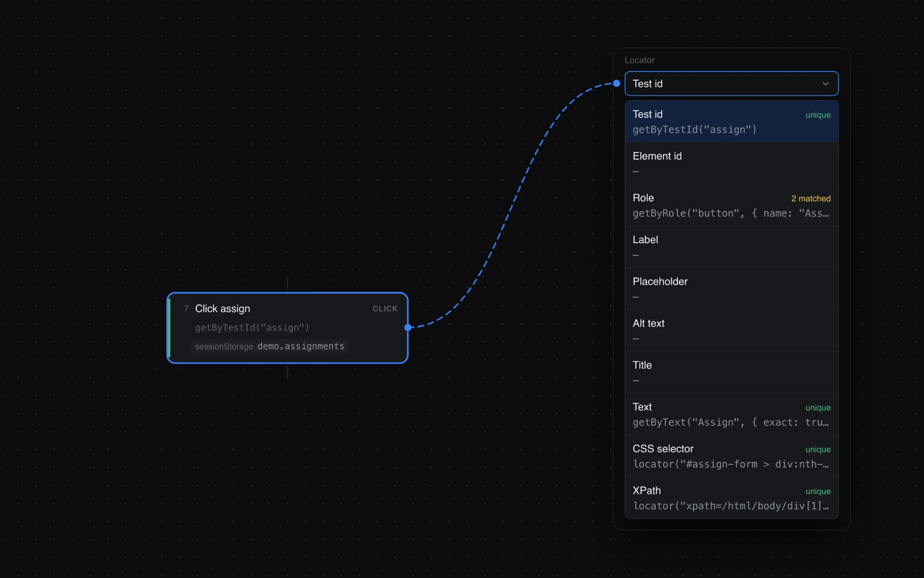Choose the Element id locator option
This screenshot has height=578, width=924.
point(731,163)
